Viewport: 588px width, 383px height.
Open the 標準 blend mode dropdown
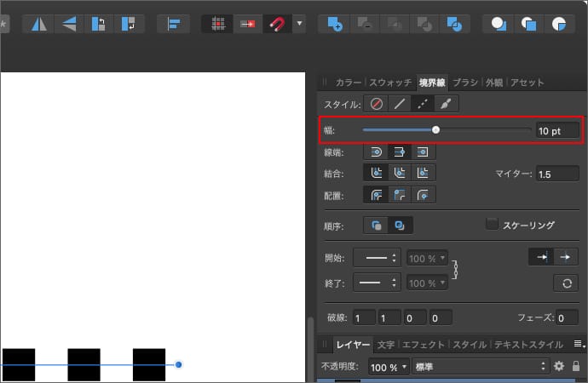point(479,367)
